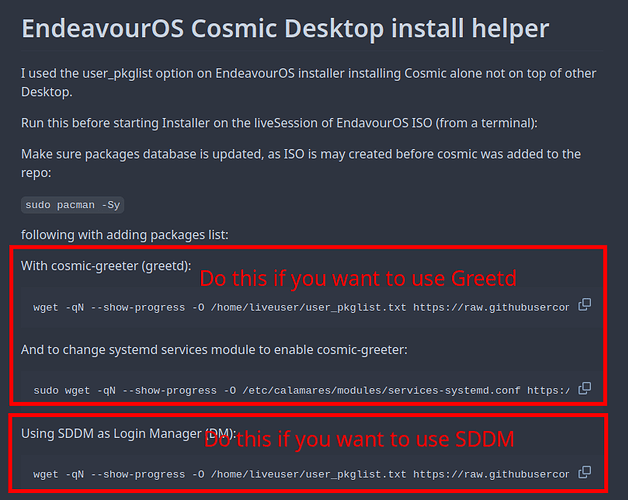Image resolution: width=628 pixels, height=500 pixels.
Task: Click the 'Using SDDM as Login Manager' line
Action: tap(128, 433)
